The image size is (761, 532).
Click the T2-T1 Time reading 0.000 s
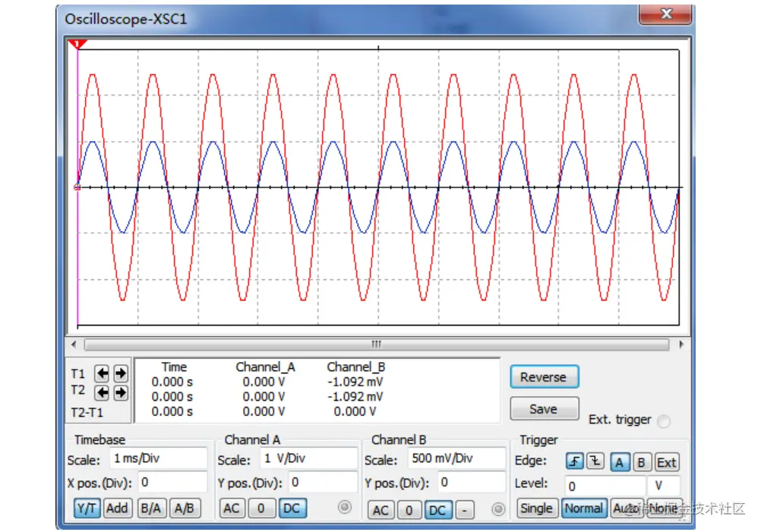172,412
